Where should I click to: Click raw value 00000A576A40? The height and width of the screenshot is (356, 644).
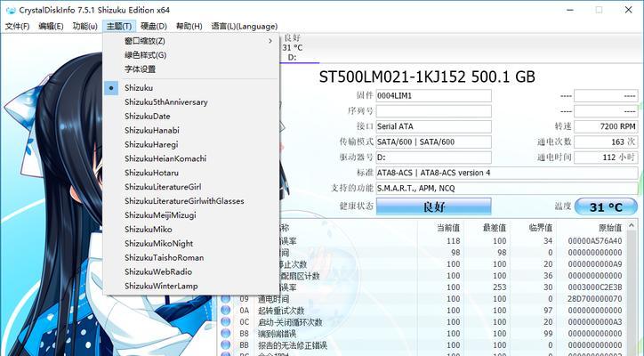tap(595, 241)
